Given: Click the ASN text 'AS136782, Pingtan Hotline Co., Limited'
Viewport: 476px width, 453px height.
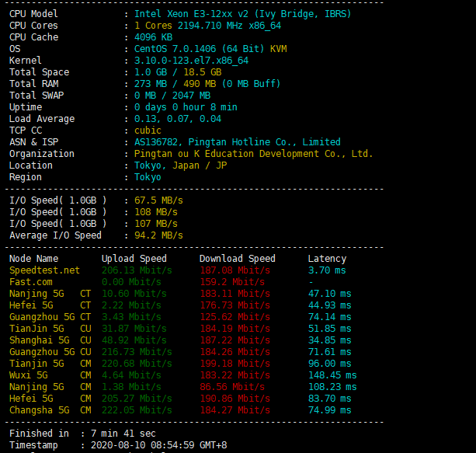Looking at the screenshot, I should click(x=238, y=142).
